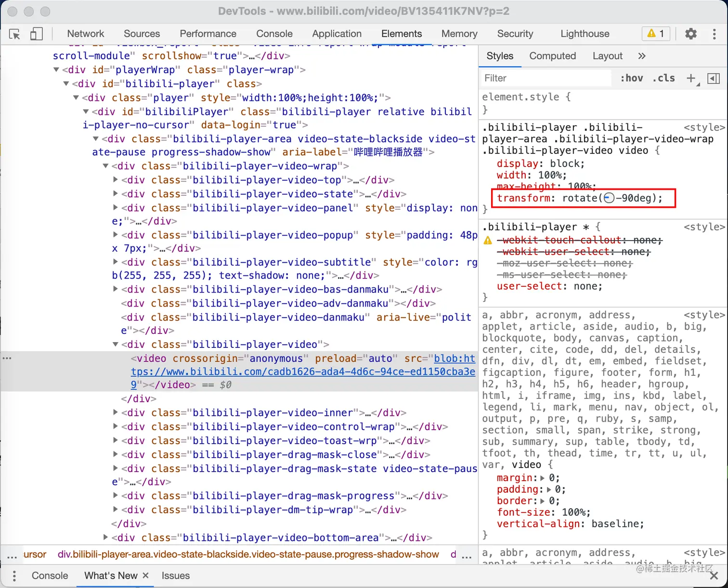The width and height of the screenshot is (728, 588).
Task: Switch to the Layout sidebar tab
Action: [x=608, y=56]
